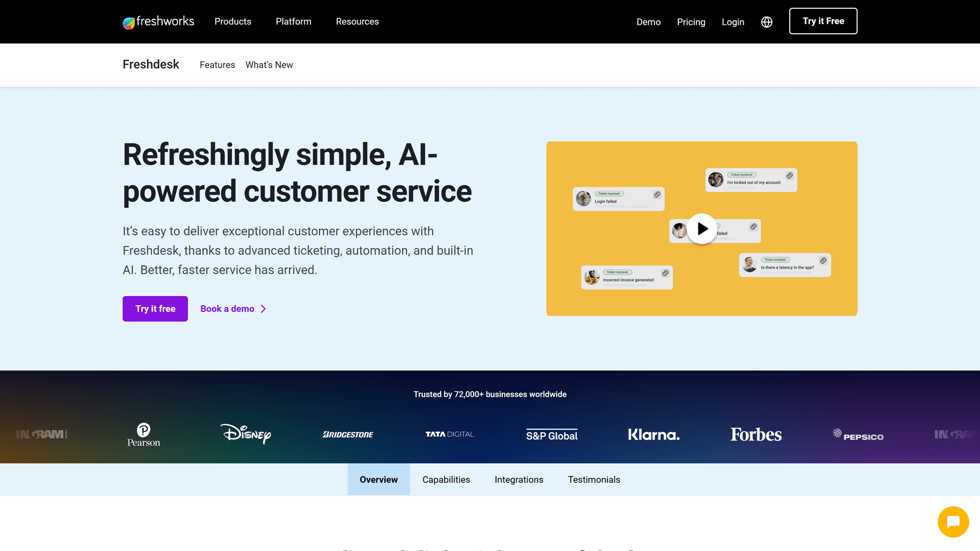Screen dimensions: 980x551
Task: Open the Products menu
Action: click(x=233, y=21)
